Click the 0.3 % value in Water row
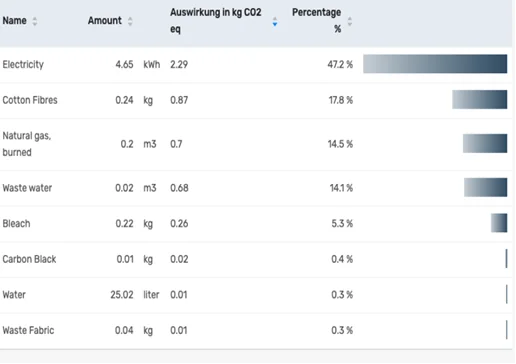 click(x=342, y=295)
